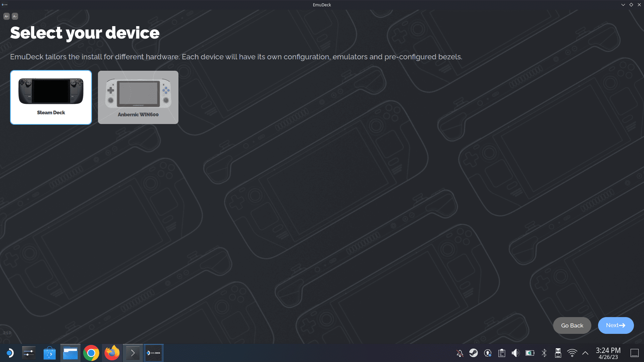The width and height of the screenshot is (644, 362).
Task: Click the Next button
Action: [616, 325]
